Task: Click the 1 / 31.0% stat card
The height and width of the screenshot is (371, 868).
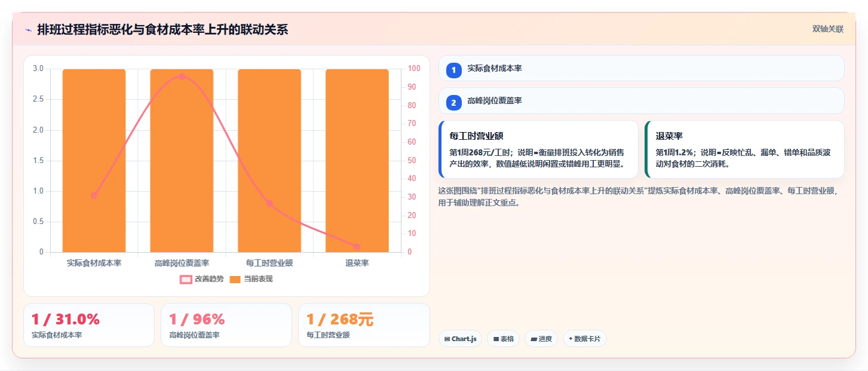Action: click(89, 325)
